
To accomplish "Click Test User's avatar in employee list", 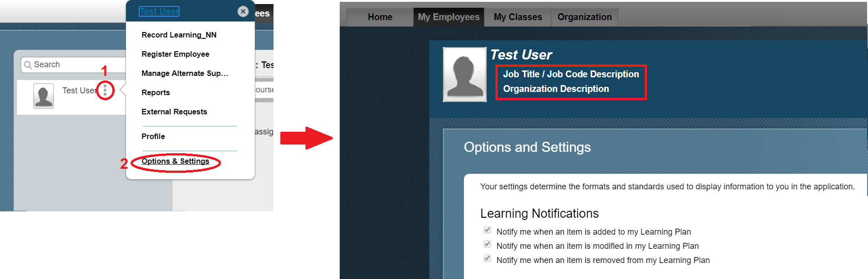I will pos(43,96).
